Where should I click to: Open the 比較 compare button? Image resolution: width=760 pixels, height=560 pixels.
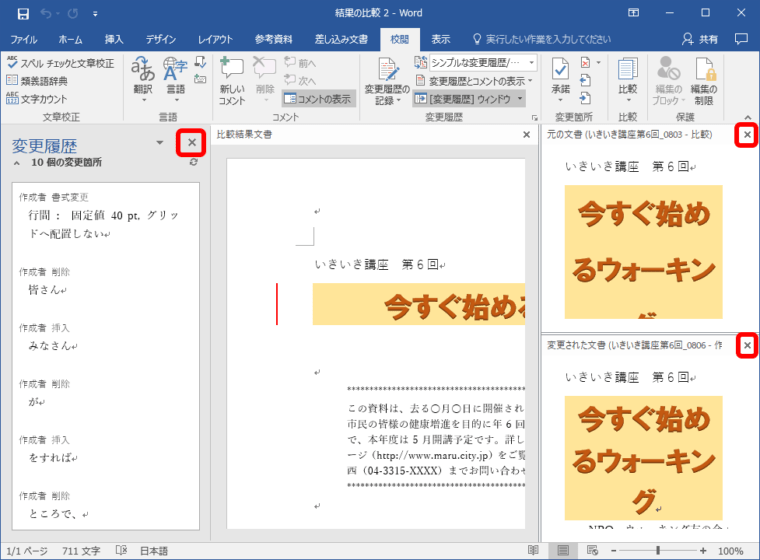628,80
